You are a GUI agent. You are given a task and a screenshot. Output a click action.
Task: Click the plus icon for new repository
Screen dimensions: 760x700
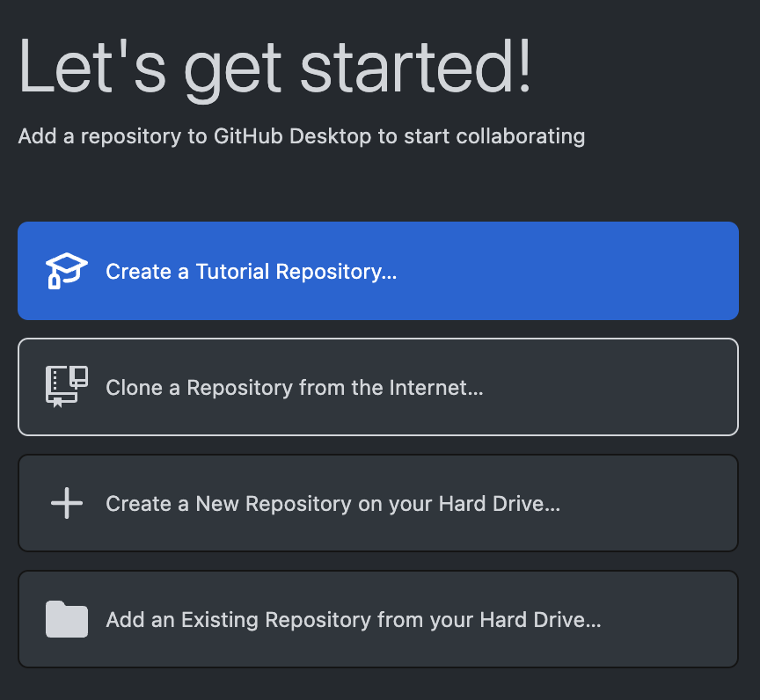tap(67, 503)
